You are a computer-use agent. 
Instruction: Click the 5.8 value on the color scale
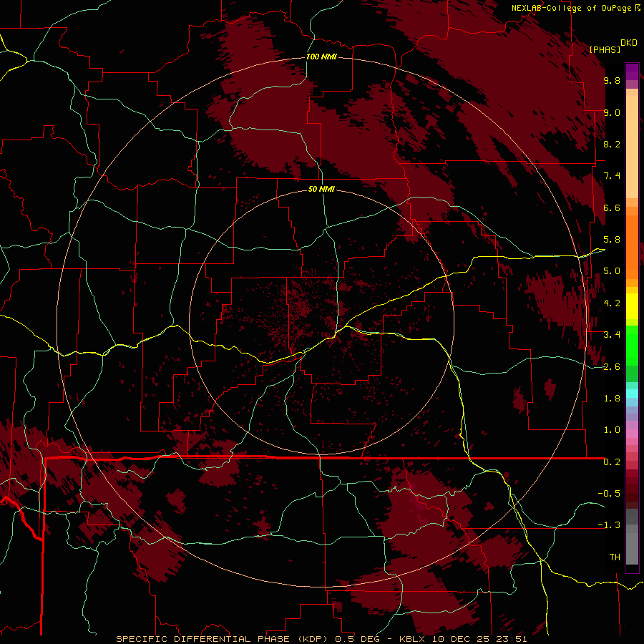click(612, 240)
